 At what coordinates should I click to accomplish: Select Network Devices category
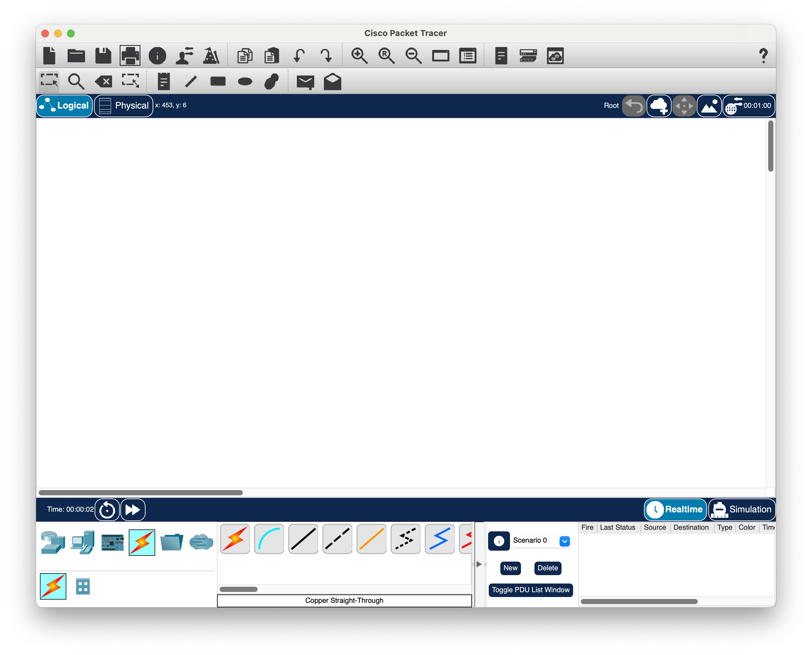click(x=53, y=543)
